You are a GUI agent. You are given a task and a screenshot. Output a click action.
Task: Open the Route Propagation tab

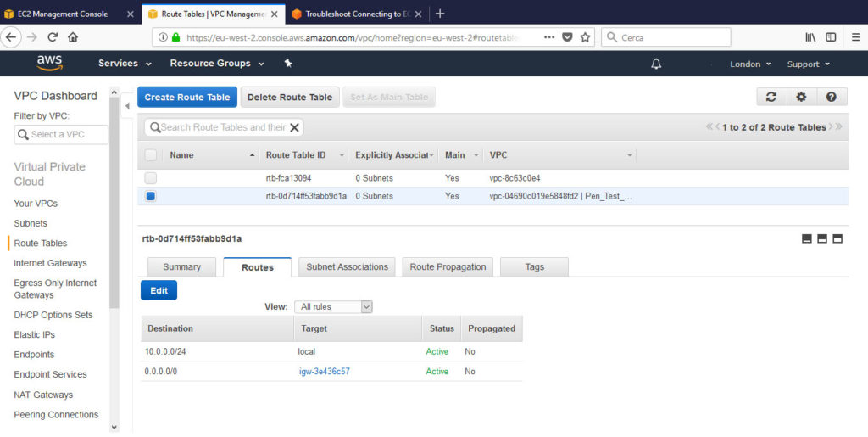(x=448, y=267)
